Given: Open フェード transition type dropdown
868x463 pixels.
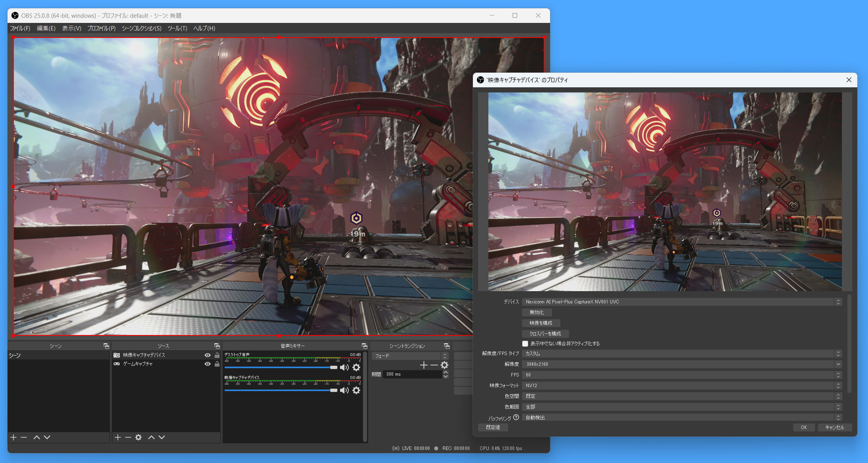Looking at the screenshot, I should tap(410, 356).
